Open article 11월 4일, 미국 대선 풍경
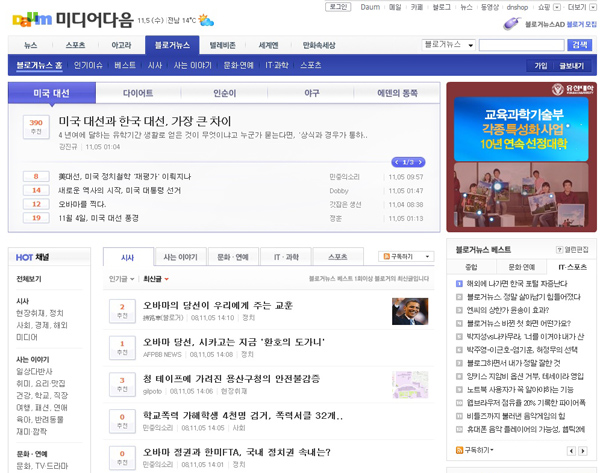Viewport: 600px width, 473px height. [98, 218]
